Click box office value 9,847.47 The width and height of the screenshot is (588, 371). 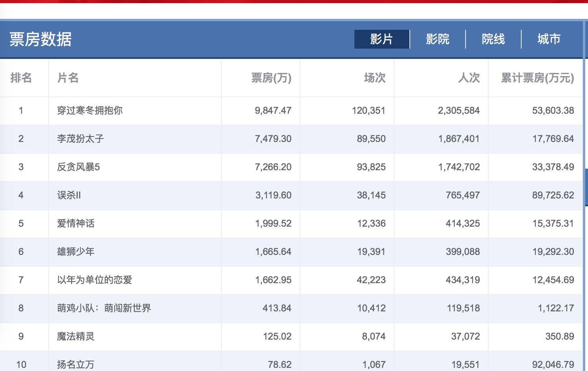[273, 111]
